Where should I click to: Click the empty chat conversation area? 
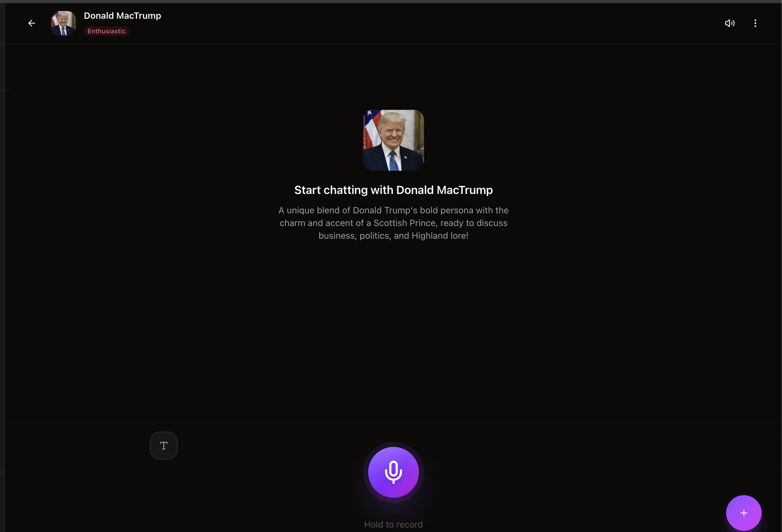click(393, 323)
